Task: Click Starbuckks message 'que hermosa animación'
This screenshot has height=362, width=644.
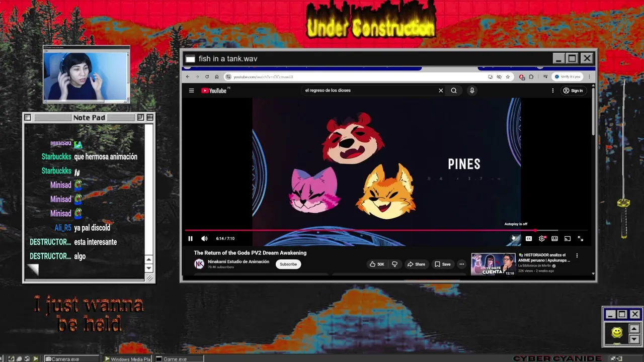Action: pos(106,157)
